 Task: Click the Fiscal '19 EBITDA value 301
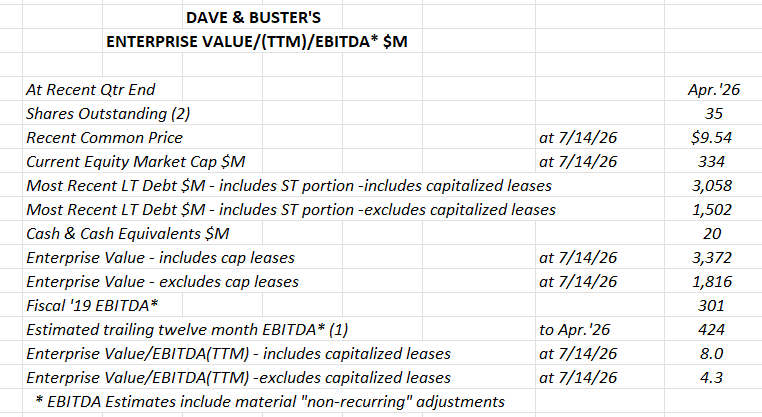pyautogui.click(x=711, y=305)
